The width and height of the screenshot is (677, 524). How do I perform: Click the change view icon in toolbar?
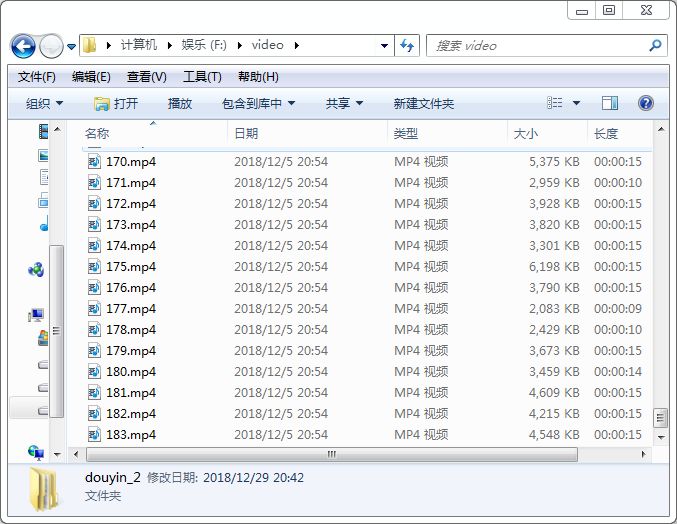click(x=555, y=103)
